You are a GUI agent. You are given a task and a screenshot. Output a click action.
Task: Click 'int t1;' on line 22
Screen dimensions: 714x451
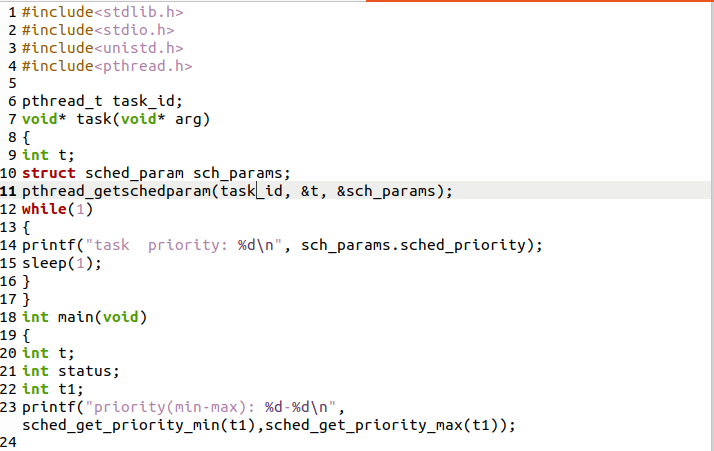(52, 389)
